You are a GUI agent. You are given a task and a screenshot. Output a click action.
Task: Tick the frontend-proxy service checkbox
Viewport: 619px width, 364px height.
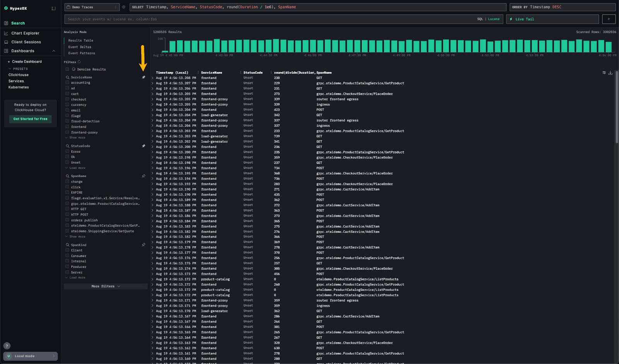[x=67, y=132]
